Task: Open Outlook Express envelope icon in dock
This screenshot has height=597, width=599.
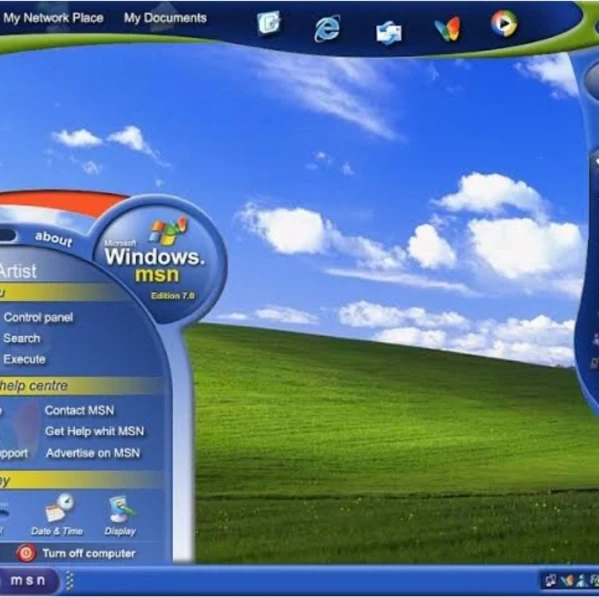Action: [389, 33]
